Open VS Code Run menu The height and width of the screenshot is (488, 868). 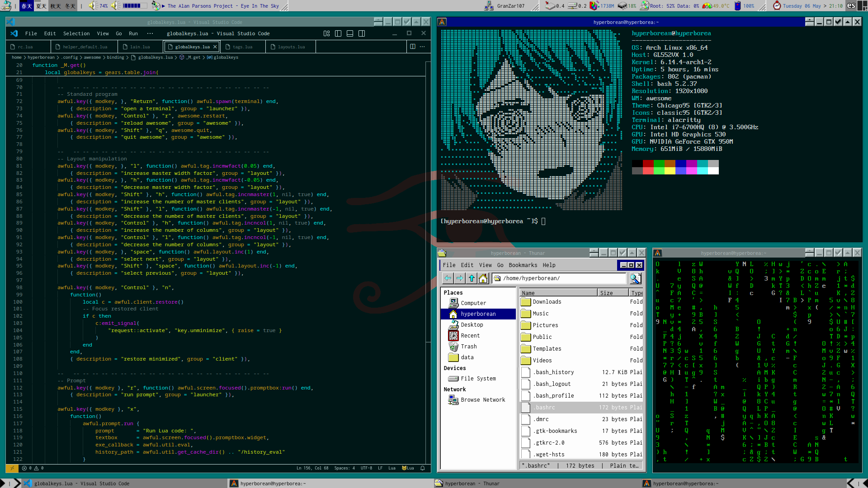pos(133,33)
